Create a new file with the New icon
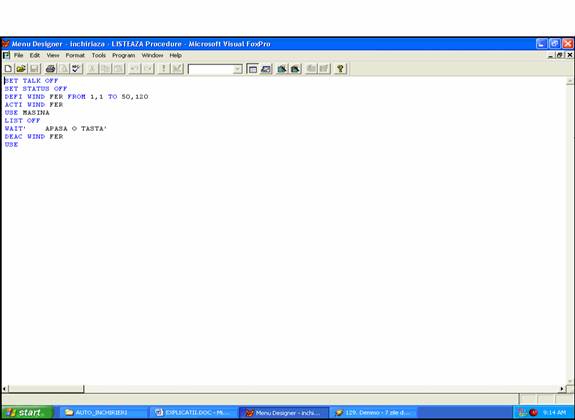Screen dimensions: 575x420 click(x=8, y=69)
